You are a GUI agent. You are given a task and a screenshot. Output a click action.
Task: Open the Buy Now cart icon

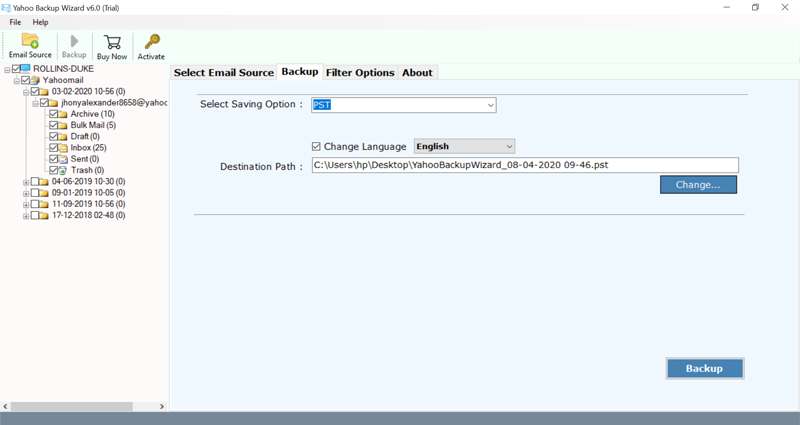(112, 42)
